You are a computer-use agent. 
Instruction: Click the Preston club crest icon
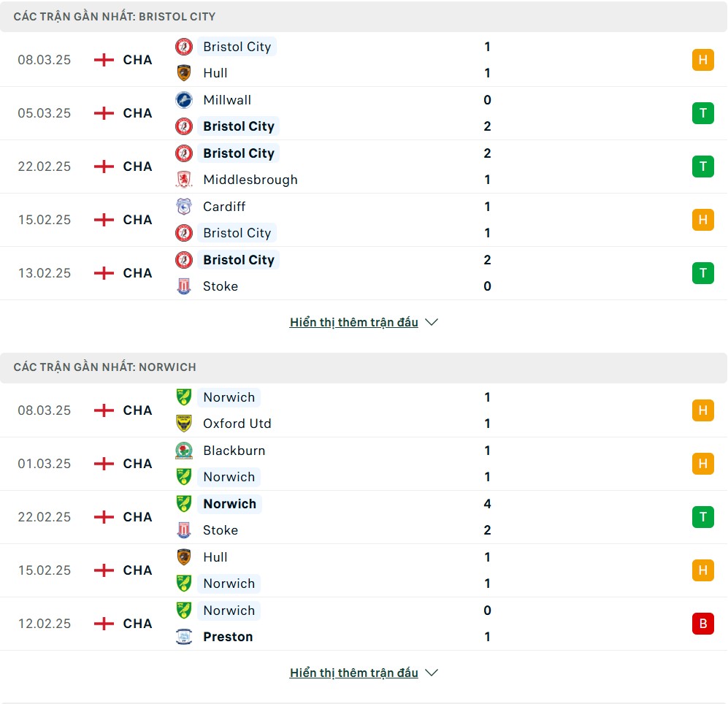point(184,636)
